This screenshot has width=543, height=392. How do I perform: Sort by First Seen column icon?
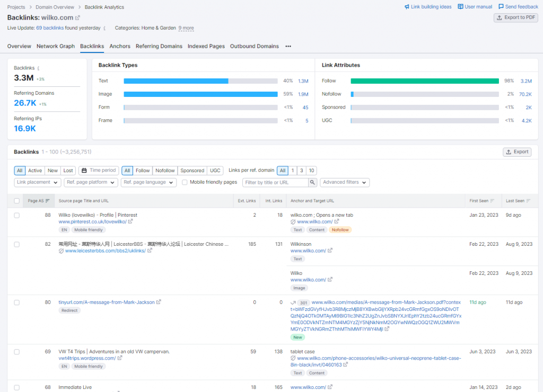point(492,201)
